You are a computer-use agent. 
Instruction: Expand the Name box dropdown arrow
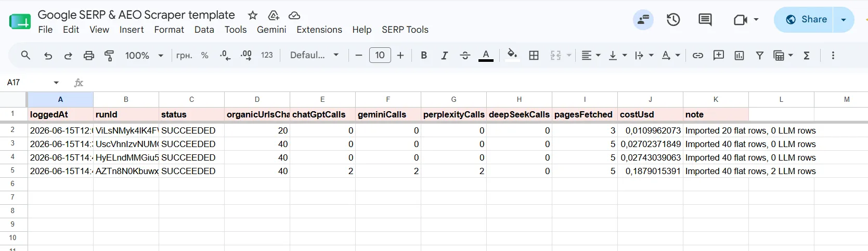[x=56, y=83]
